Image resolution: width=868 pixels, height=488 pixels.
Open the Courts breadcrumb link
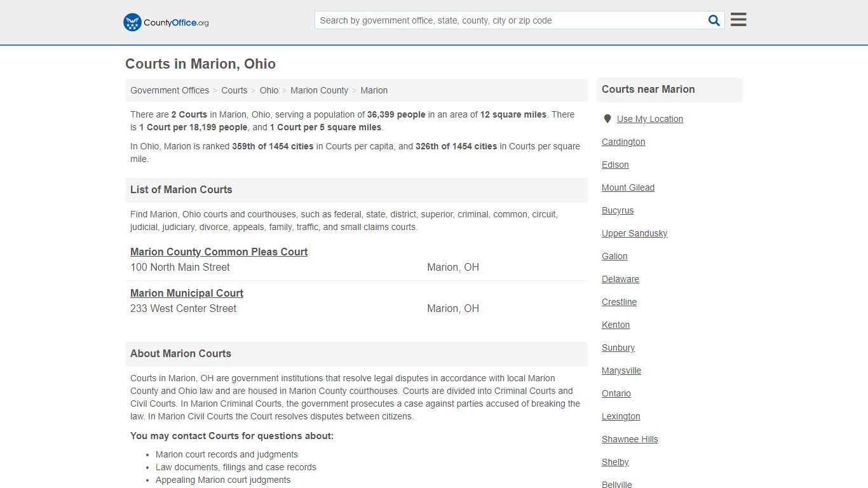click(234, 90)
